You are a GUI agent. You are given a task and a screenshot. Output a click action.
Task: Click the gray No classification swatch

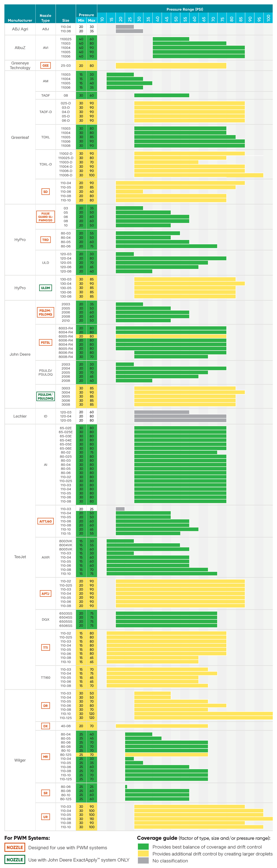pos(143,860)
